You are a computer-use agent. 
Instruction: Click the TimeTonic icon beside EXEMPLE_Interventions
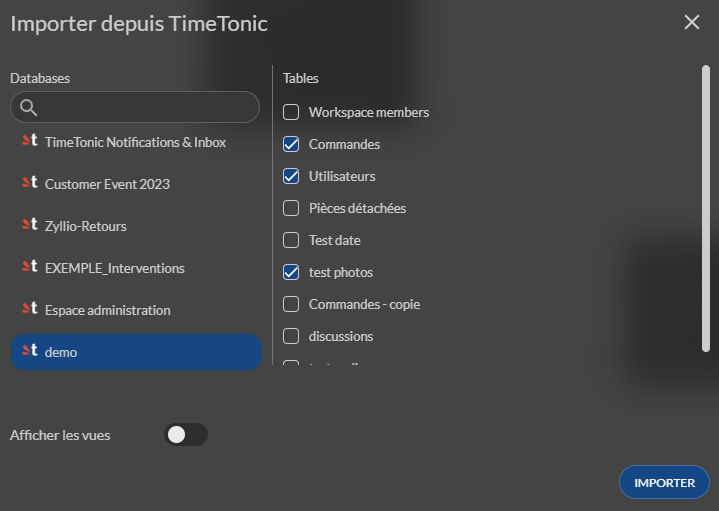coord(30,267)
